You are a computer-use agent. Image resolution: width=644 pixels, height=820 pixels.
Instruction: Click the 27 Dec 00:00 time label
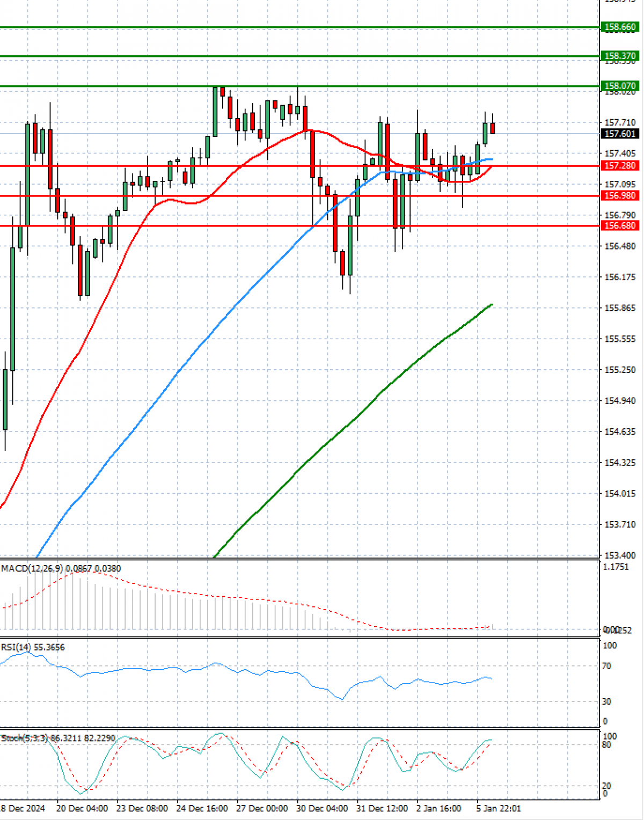pyautogui.click(x=262, y=808)
